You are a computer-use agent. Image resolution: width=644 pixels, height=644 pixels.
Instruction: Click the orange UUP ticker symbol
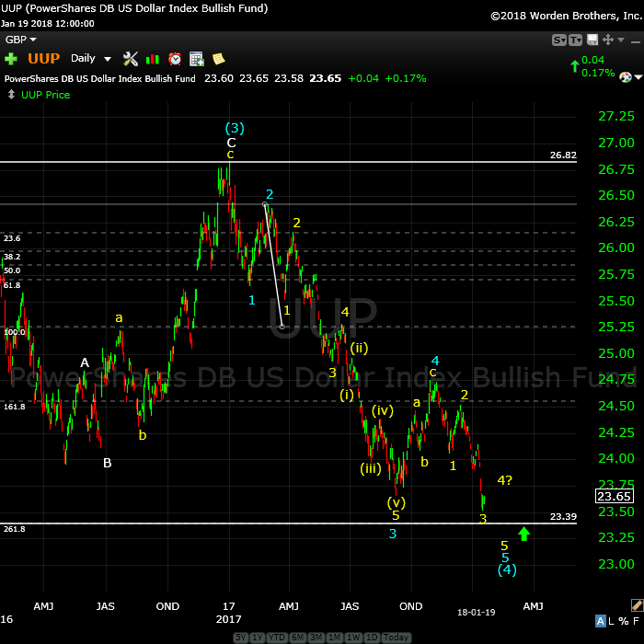click(44, 59)
